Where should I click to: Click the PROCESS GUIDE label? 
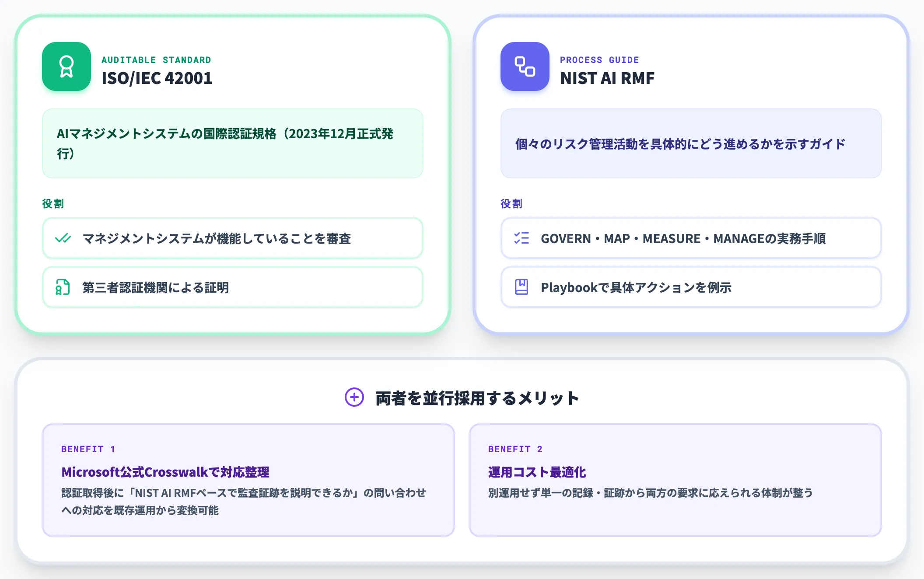point(599,60)
